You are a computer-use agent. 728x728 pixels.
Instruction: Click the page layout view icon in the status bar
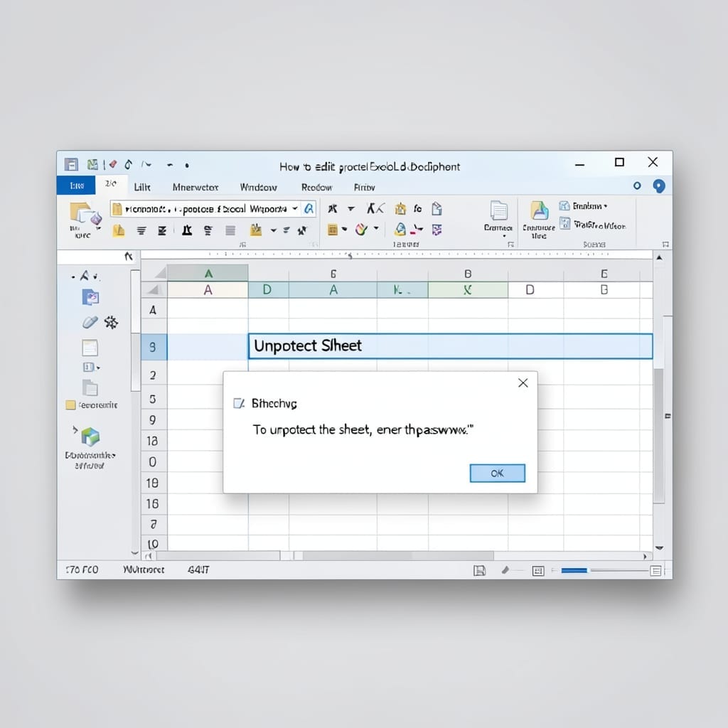tap(538, 571)
